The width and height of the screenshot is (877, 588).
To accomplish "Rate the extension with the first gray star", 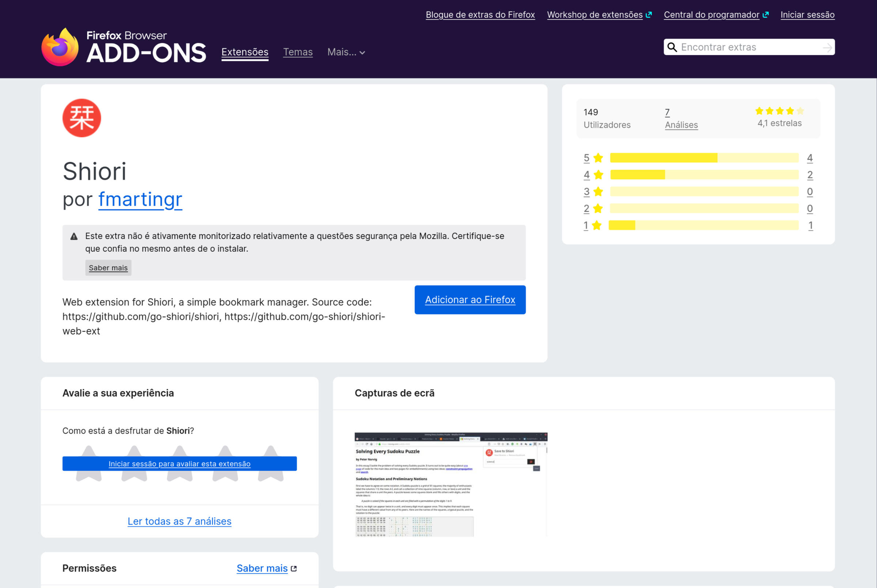I will pyautogui.click(x=88, y=463).
